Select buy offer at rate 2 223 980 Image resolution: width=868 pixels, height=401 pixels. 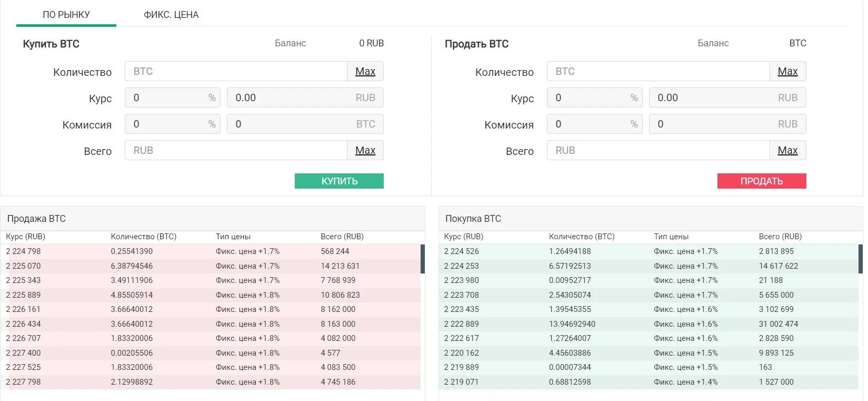648,280
